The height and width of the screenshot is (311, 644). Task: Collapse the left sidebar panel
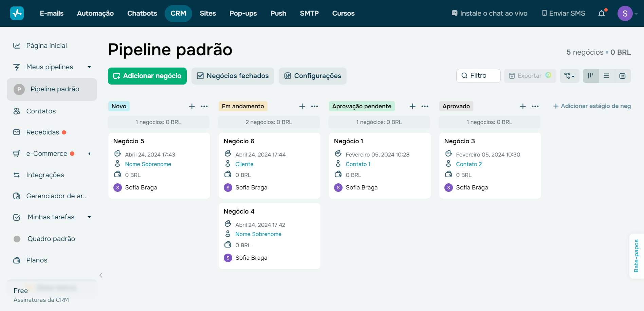(101, 275)
